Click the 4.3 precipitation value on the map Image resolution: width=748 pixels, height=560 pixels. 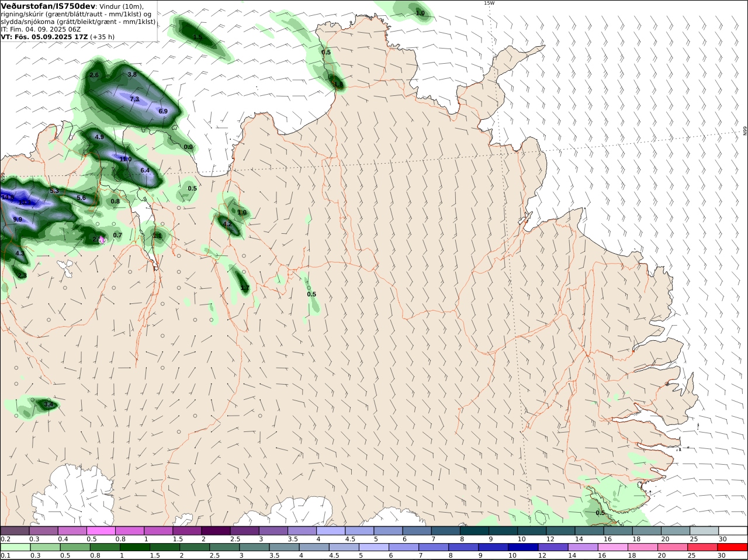point(20,253)
